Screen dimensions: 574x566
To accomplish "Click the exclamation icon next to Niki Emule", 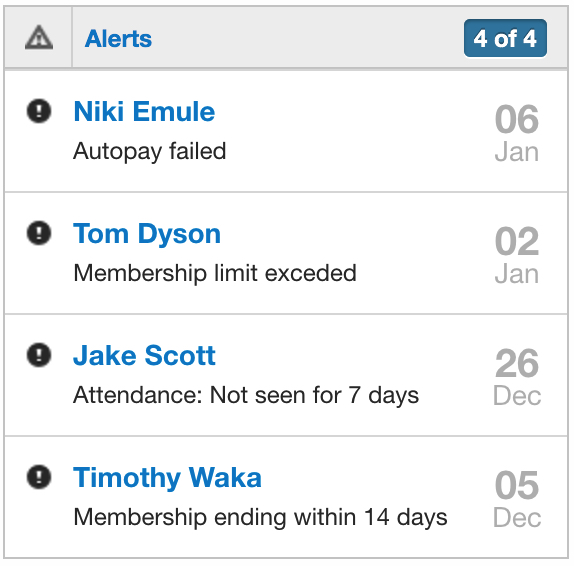I will tap(39, 111).
